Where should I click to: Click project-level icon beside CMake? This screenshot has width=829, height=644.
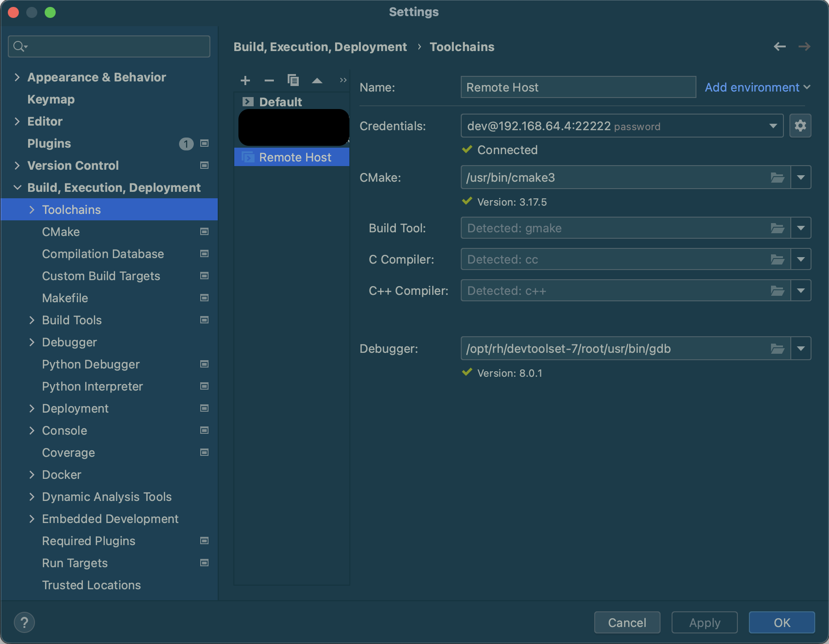pos(204,231)
